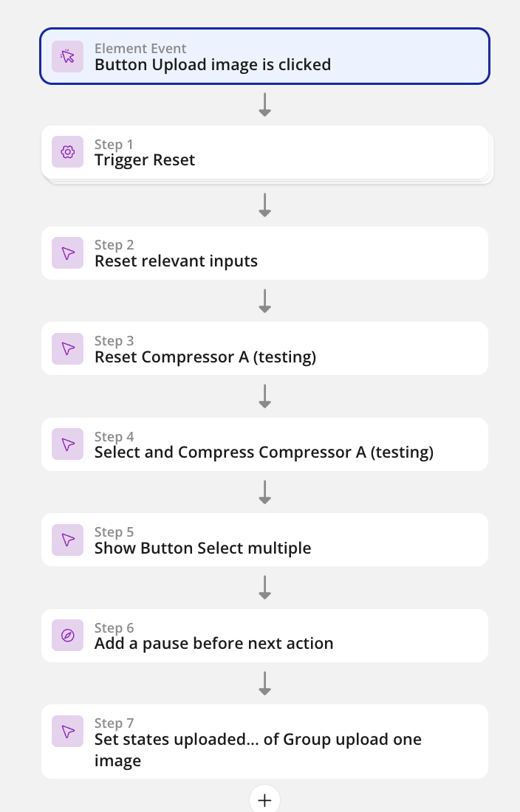Select the Button Upload image is clicked event
Viewport: 520px width, 812px height.
point(213,65)
